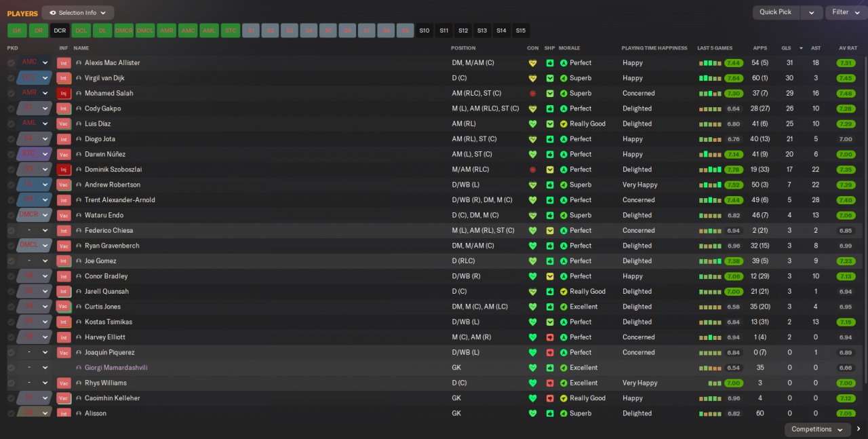Open STC position dropdown for Darwin Núñez
Viewport: 868px width, 439px height.
[x=45, y=155]
